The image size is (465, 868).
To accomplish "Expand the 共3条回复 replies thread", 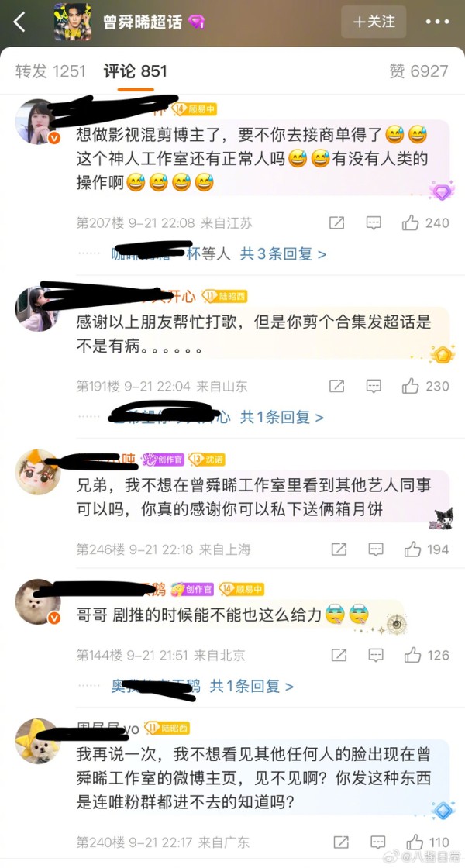I will coord(283,254).
